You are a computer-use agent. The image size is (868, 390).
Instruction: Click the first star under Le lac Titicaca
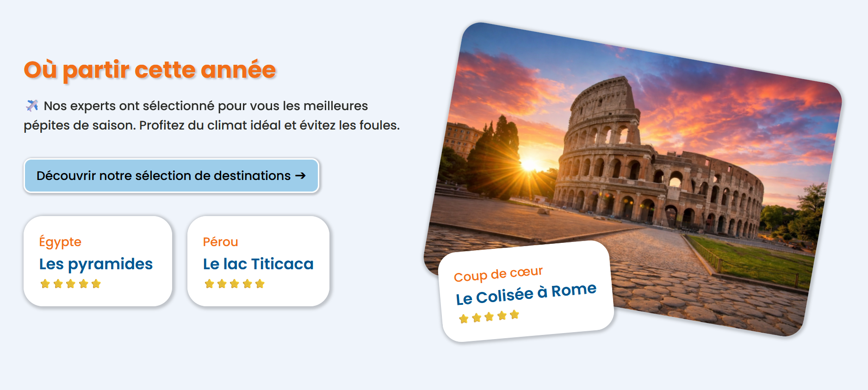(210, 284)
